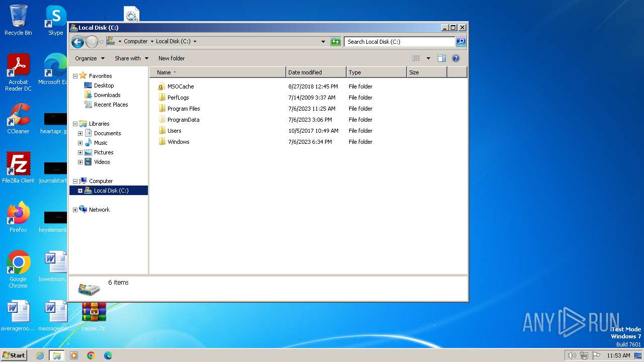This screenshot has height=362, width=644.
Task: Select the rasser.7z archive file
Action: pos(94,317)
